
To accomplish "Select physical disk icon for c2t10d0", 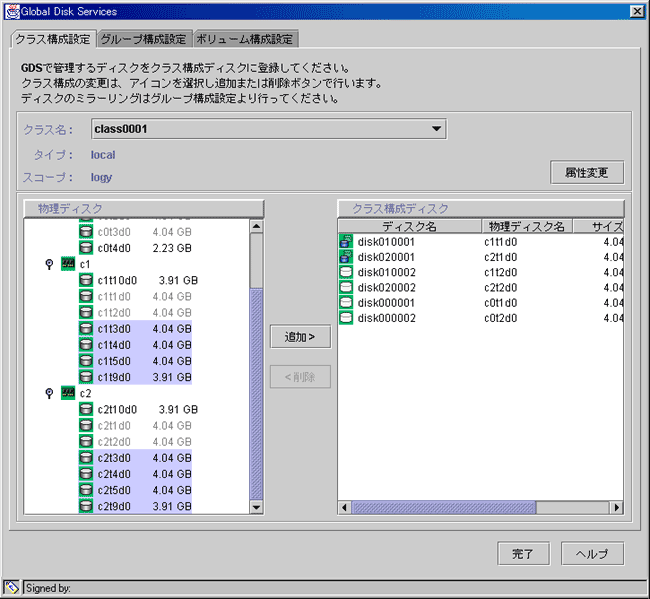I will [x=86, y=409].
